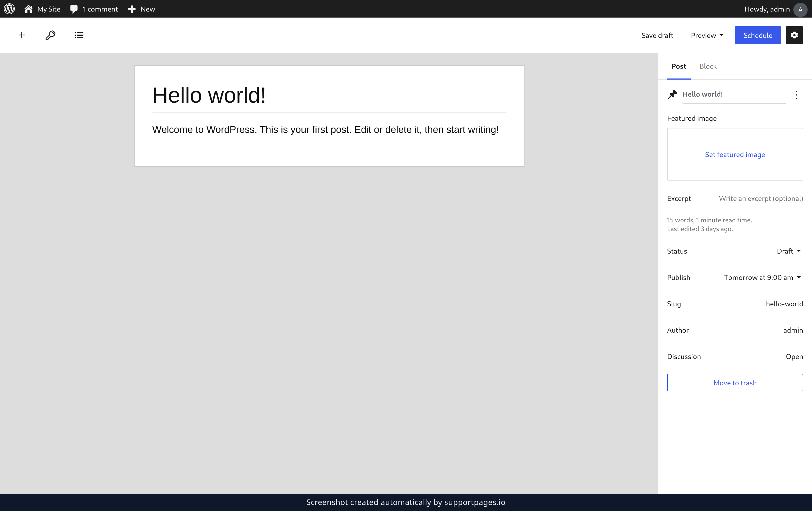Image resolution: width=812 pixels, height=511 pixels.
Task: Click the WordPress logo icon
Action: point(9,9)
